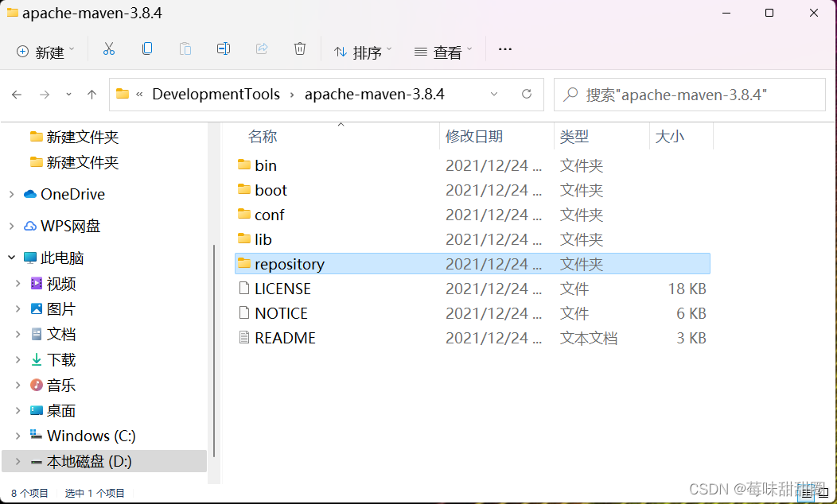Navigate up to DevelopmentTools folder
Screen dimensions: 837x504
91,94
